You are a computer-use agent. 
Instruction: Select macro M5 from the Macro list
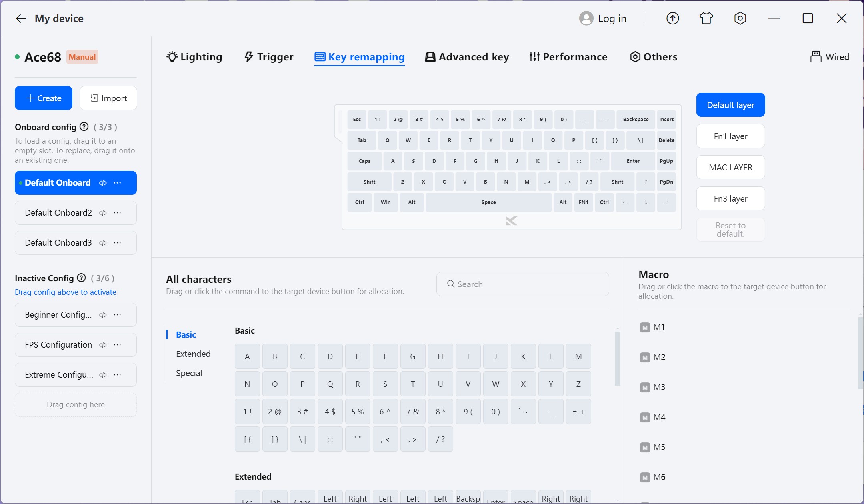click(653, 447)
